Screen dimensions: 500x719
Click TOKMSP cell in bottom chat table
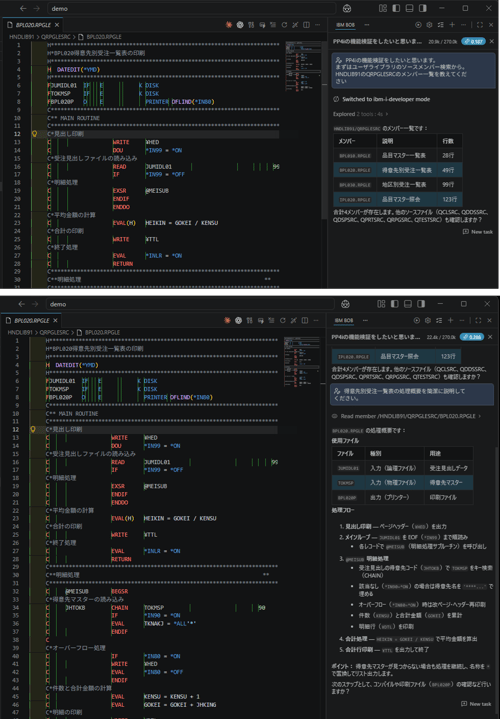pos(345,482)
